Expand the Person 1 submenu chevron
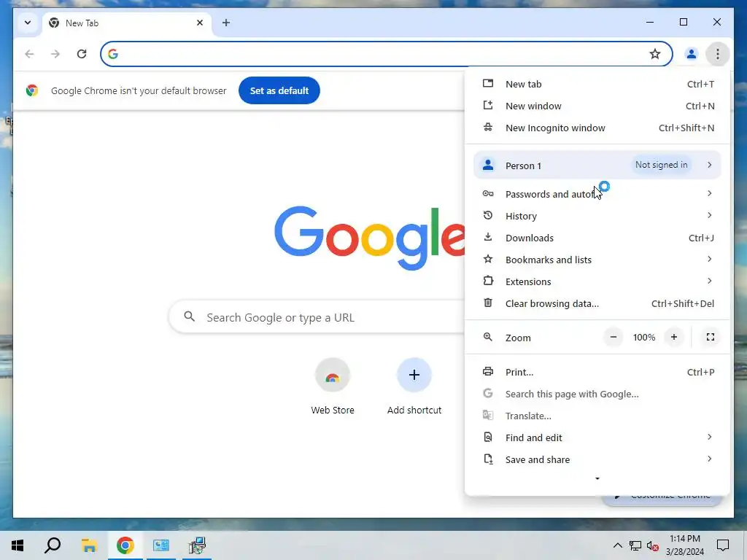Screen dimensions: 747x560 709,165
